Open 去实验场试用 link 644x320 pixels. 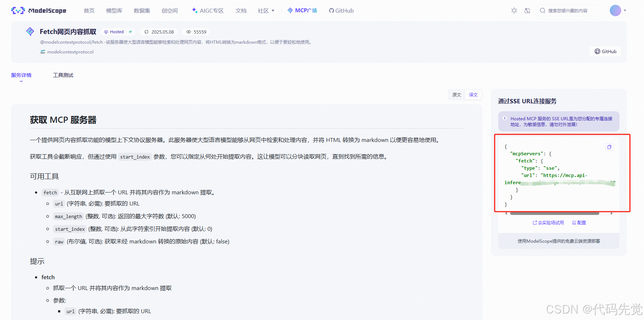[548, 223]
